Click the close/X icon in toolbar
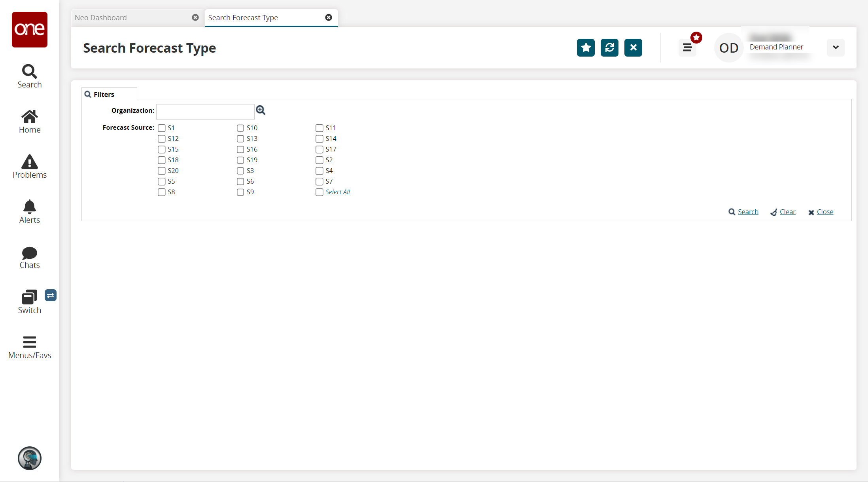868x482 pixels. coord(634,47)
